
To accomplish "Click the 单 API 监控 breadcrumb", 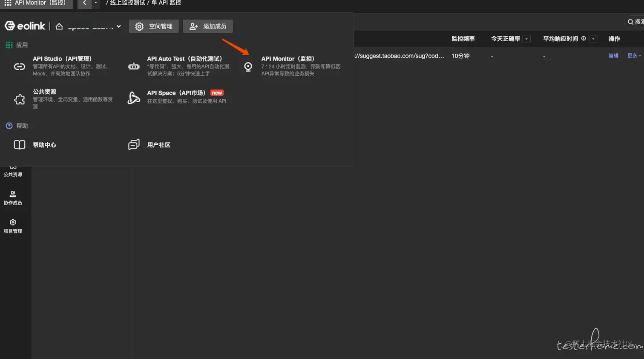I will coord(166,3).
